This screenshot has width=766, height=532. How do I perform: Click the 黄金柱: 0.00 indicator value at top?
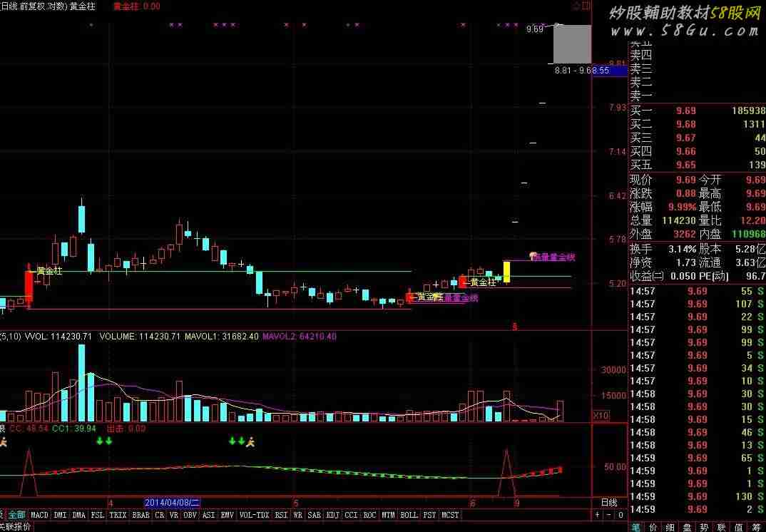136,6
